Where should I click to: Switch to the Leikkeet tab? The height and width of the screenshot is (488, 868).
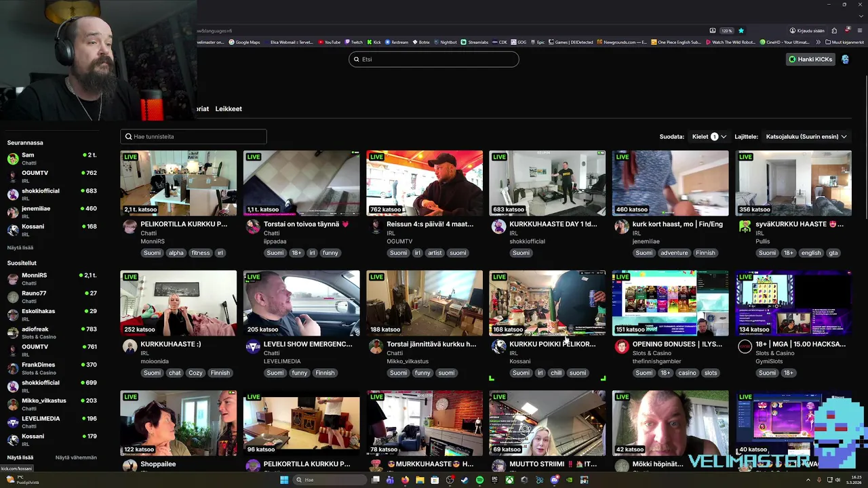(229, 108)
